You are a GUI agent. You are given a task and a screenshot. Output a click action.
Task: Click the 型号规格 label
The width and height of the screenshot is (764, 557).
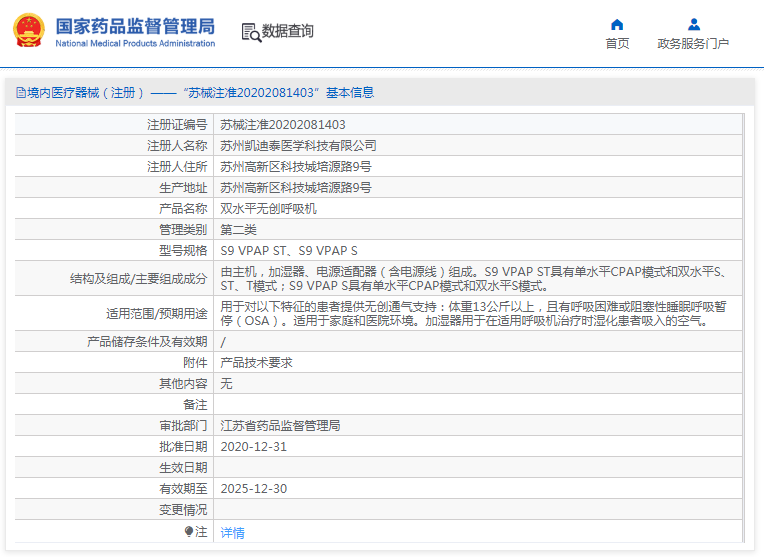183,250
